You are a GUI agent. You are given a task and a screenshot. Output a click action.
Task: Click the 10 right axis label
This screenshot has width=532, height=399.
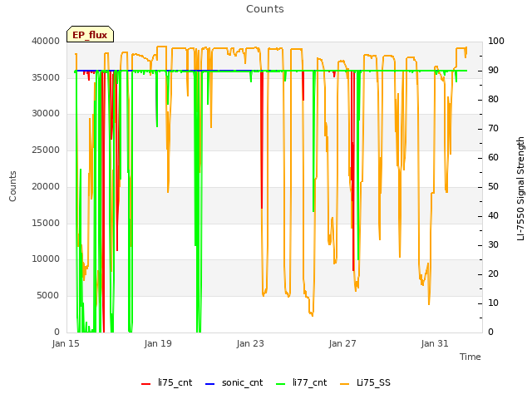click(x=493, y=303)
